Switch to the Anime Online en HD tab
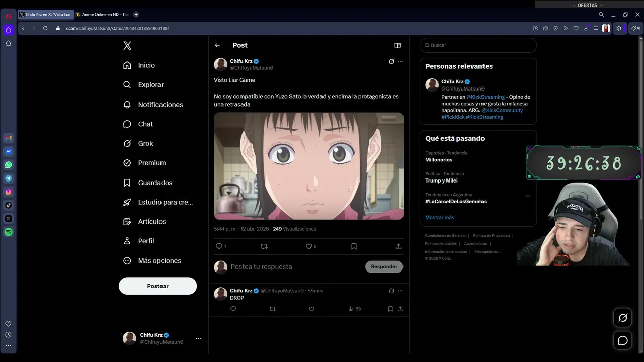Viewport: 644px width, 362px height. [102, 15]
